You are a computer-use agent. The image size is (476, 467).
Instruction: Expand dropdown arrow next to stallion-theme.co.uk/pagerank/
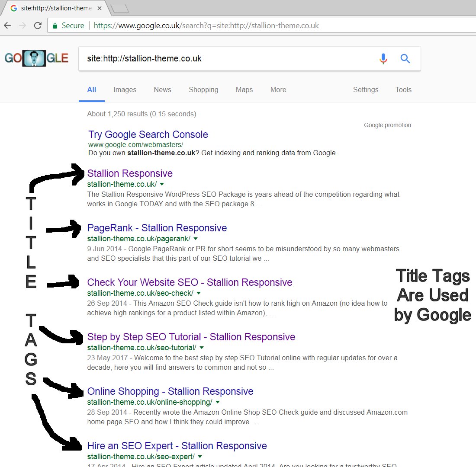pyautogui.click(x=196, y=239)
